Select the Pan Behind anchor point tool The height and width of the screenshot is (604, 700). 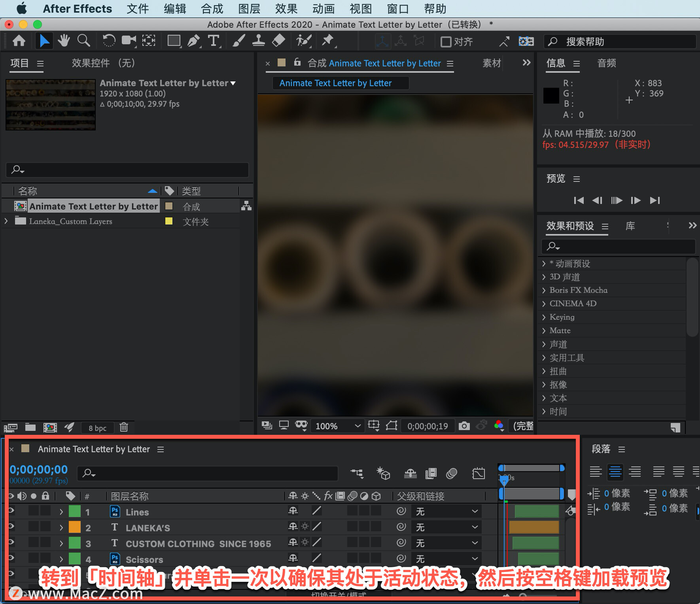pos(149,41)
